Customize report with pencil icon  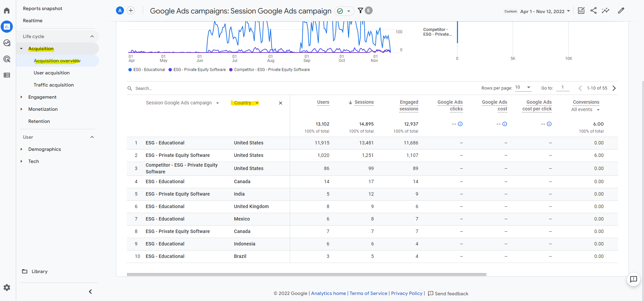tap(621, 10)
